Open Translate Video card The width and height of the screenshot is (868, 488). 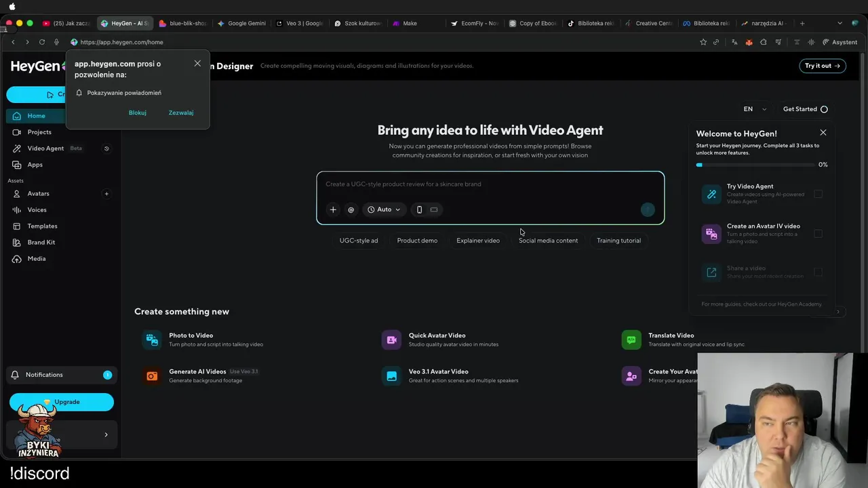684,340
